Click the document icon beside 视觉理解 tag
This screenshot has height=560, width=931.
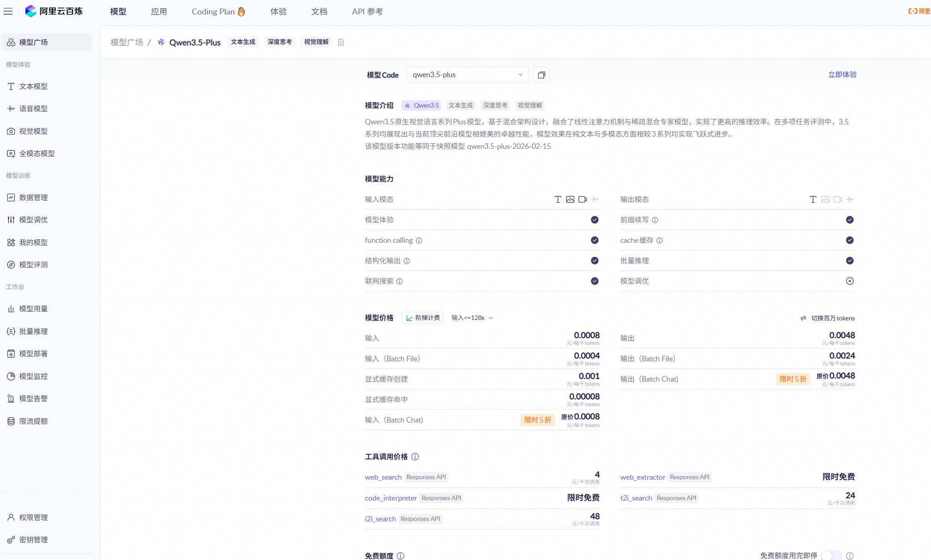point(341,42)
